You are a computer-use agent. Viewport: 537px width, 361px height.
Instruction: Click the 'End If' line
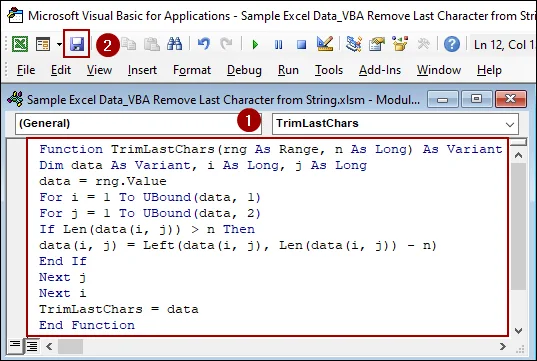coord(63,261)
